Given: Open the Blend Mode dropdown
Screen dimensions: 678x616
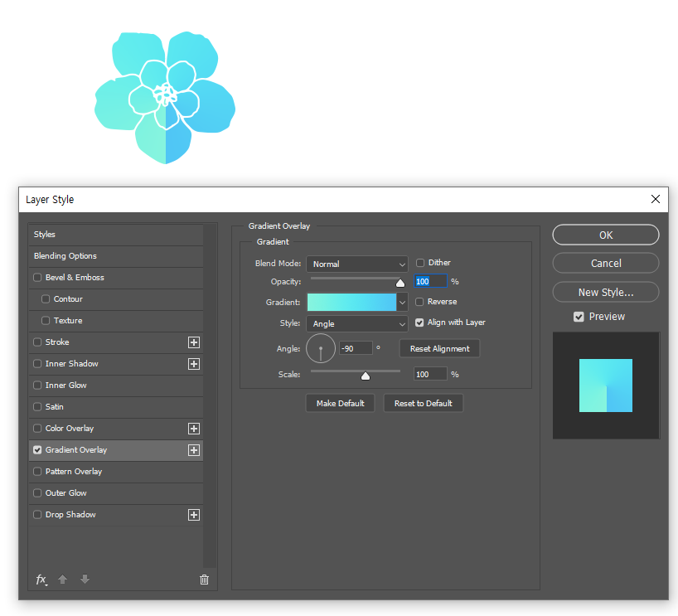Looking at the screenshot, I should point(357,264).
